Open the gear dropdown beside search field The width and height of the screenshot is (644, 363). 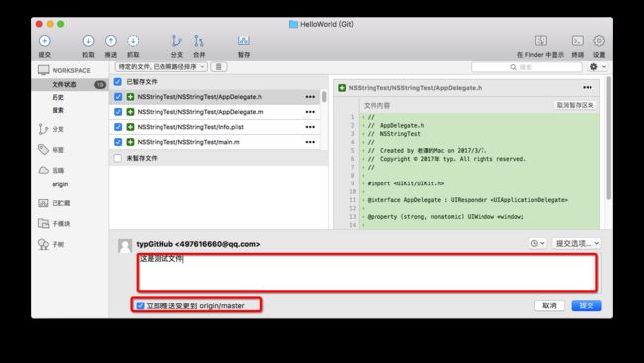pos(597,67)
